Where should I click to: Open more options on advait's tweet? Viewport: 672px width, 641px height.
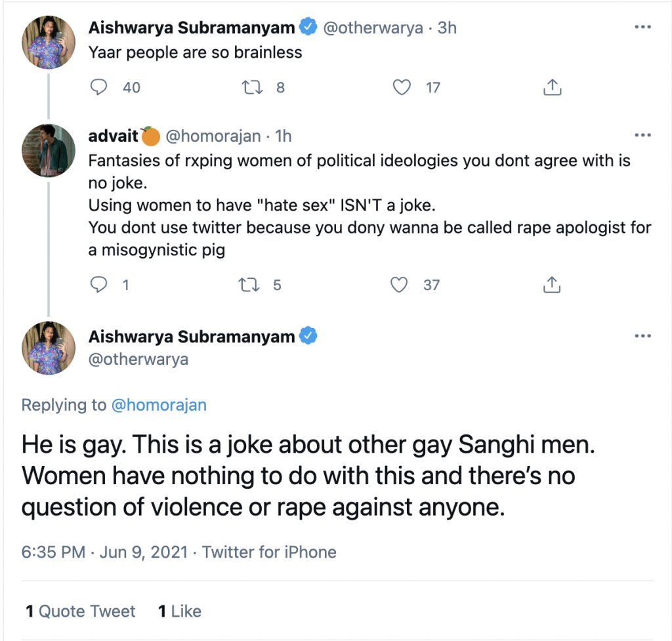click(643, 135)
